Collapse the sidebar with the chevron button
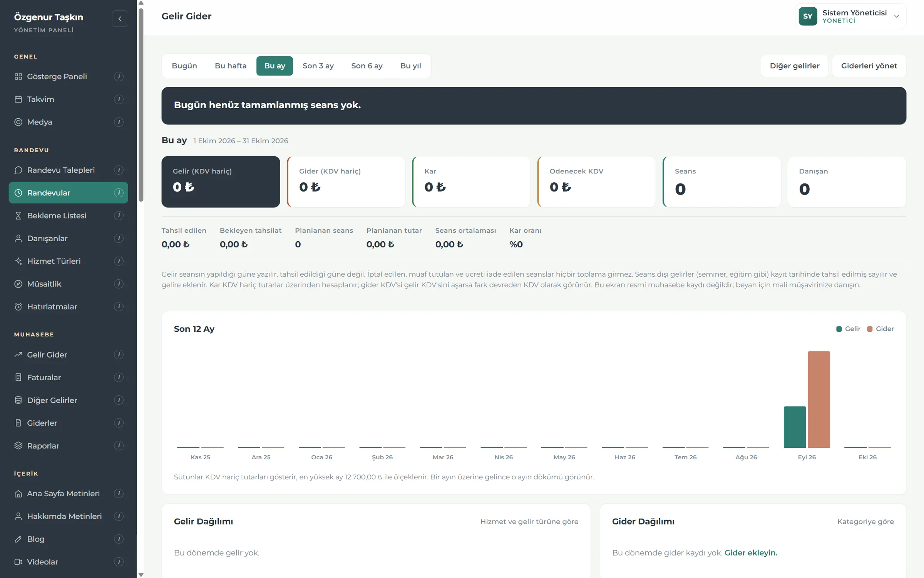Image resolution: width=924 pixels, height=578 pixels. (120, 18)
